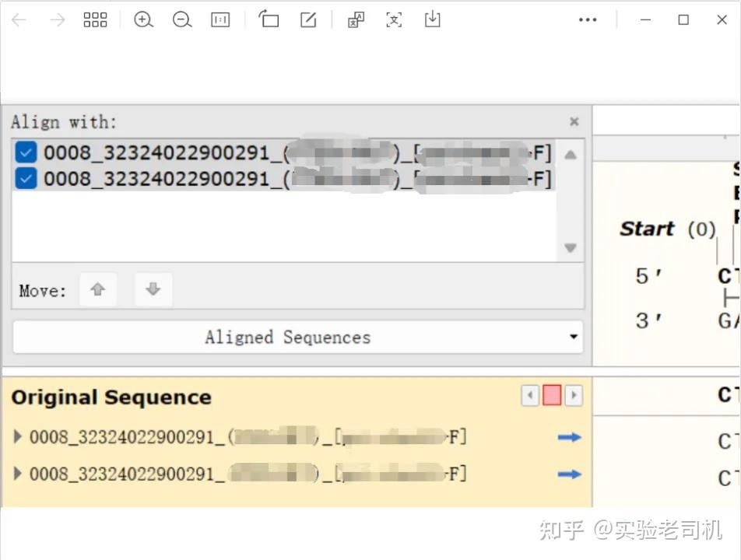Zoom out of the sequence view
The height and width of the screenshot is (560, 741).
[x=182, y=19]
